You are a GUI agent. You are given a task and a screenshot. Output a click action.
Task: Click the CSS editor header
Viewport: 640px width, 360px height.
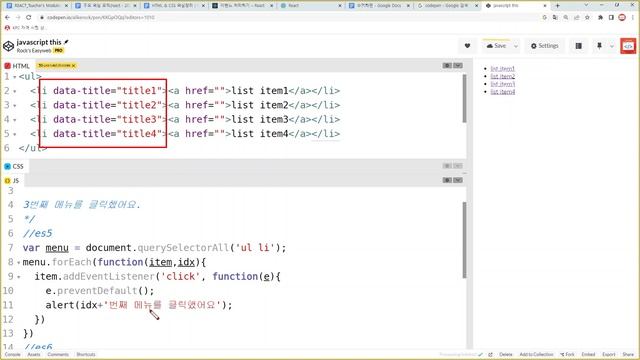(233, 166)
